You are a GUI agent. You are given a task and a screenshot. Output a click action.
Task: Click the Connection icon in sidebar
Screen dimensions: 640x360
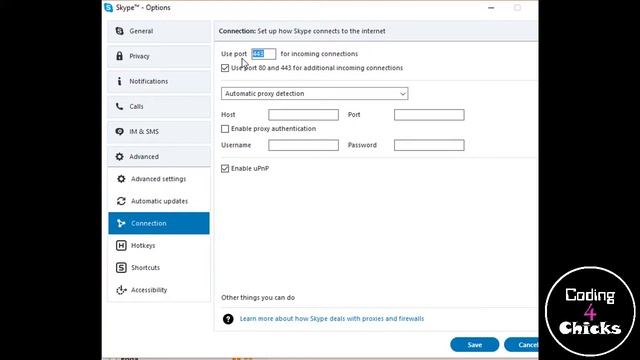(121, 223)
